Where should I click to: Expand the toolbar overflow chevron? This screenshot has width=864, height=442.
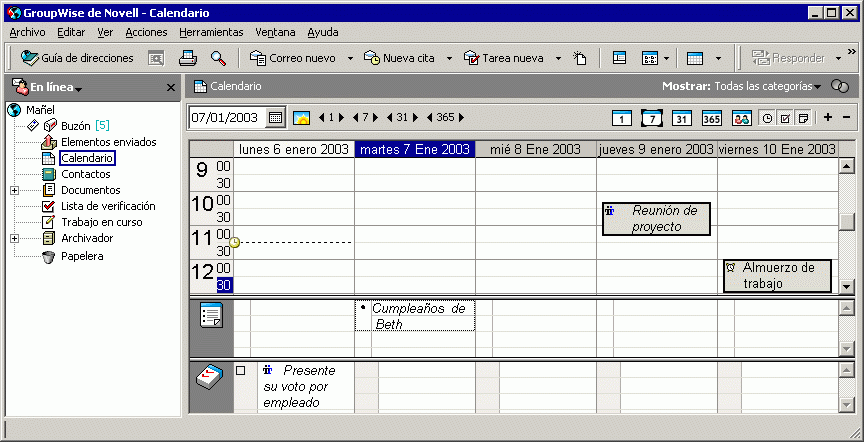(854, 51)
